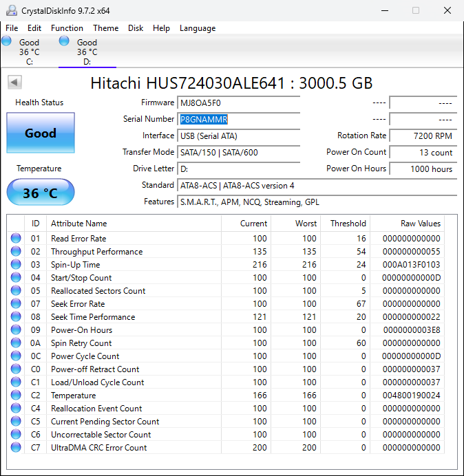Click the Rotation Rate value 7200 RPM

(423, 136)
